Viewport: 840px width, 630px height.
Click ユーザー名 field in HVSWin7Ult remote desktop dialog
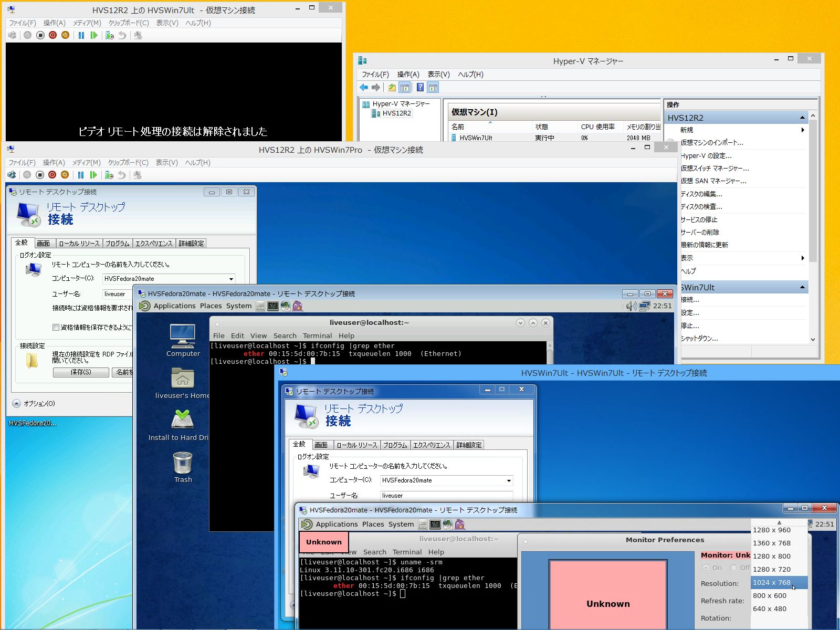(446, 496)
